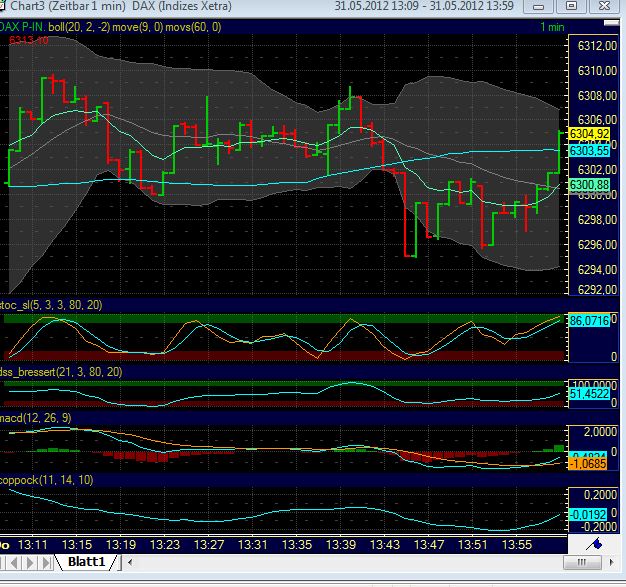Minimize the Chart3 window
The width and height of the screenshot is (626, 587).
tap(539, 6)
